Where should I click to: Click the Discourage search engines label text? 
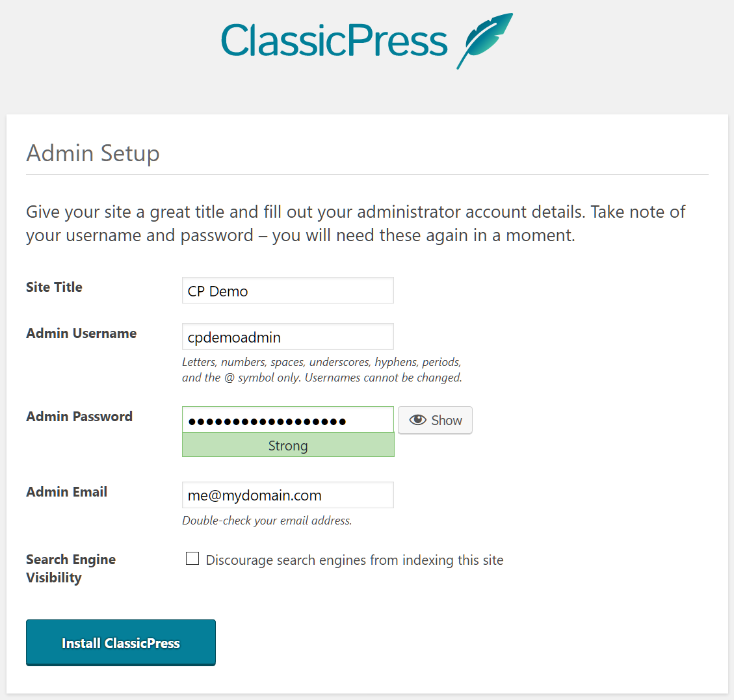click(x=354, y=560)
